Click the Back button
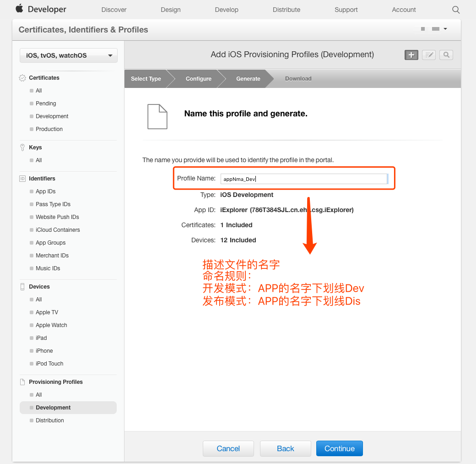Viewport: 476px width, 464px height. 285,448
